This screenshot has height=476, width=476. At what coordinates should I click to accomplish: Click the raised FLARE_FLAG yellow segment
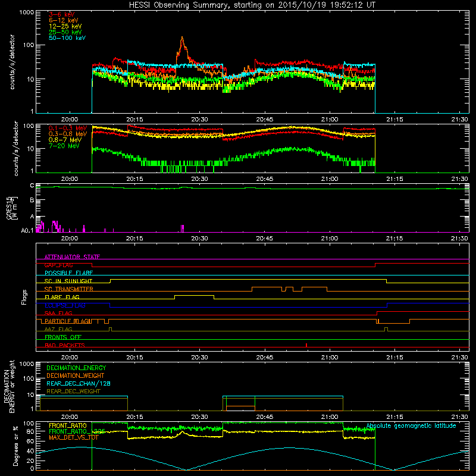tap(195, 295)
